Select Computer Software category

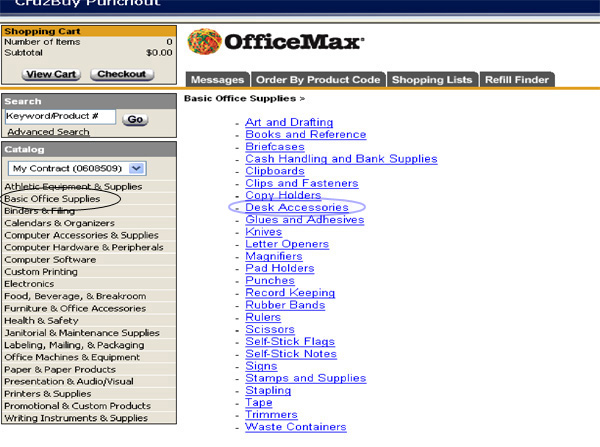[x=50, y=260]
